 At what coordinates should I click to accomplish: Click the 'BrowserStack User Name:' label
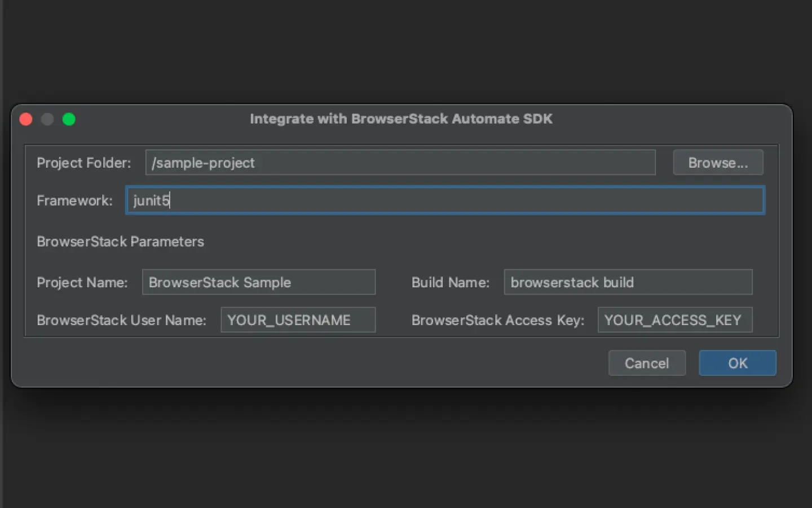coord(121,321)
